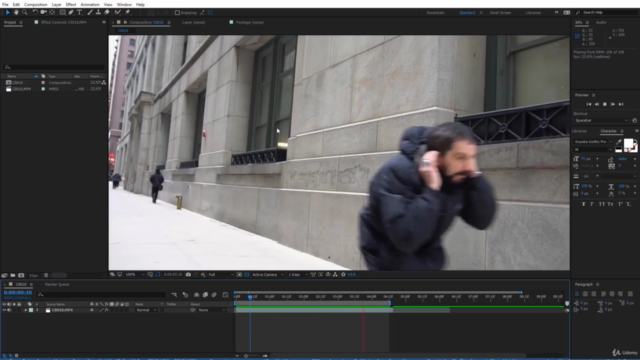Select the Small Screen workspace
640x360 pixels.
(x=500, y=13)
